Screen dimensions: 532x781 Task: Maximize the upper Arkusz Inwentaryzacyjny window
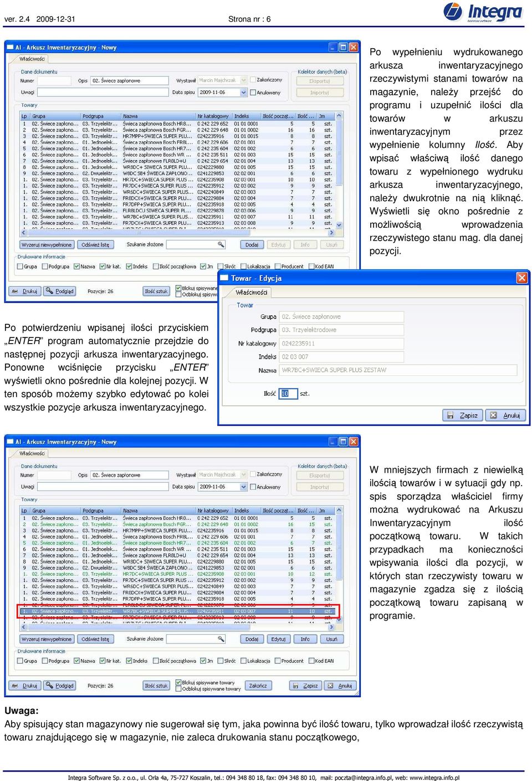pyautogui.click(x=343, y=47)
